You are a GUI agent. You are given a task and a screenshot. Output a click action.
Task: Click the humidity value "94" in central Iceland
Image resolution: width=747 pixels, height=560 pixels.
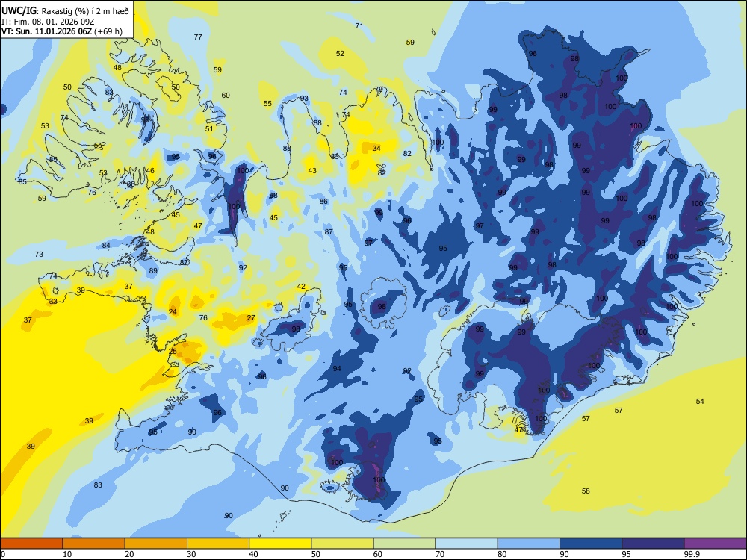[337, 369]
